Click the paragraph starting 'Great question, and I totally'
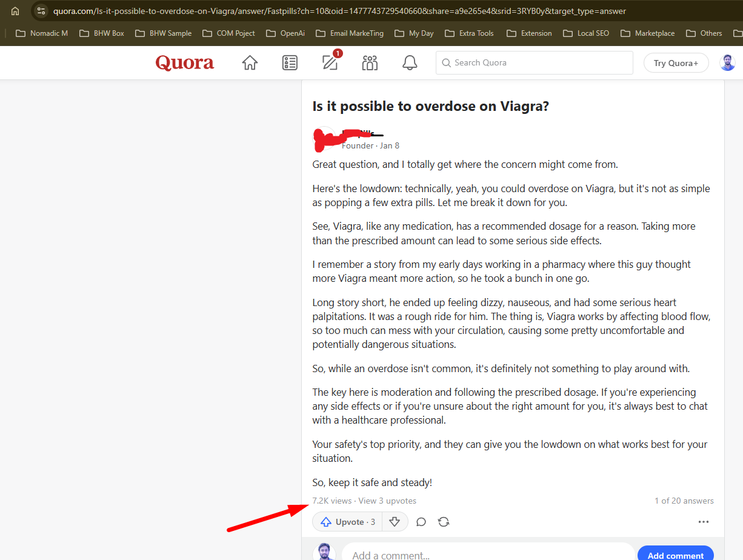 tap(465, 164)
